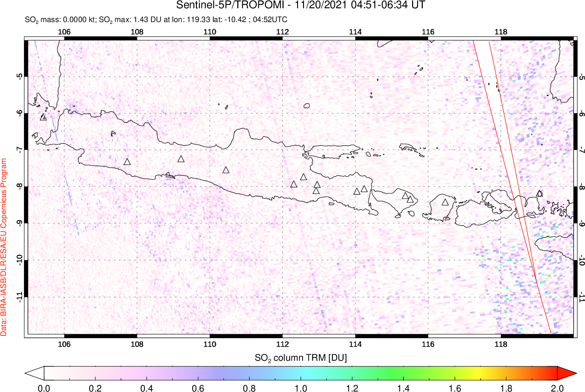This screenshot has width=585, height=392.
Task: Click the red right arrow end of colorbar
Action: (566, 373)
